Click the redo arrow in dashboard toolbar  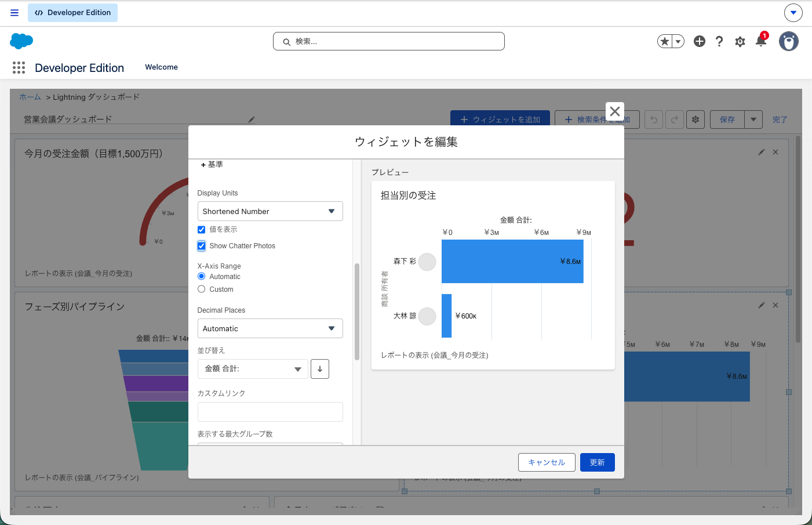click(675, 120)
